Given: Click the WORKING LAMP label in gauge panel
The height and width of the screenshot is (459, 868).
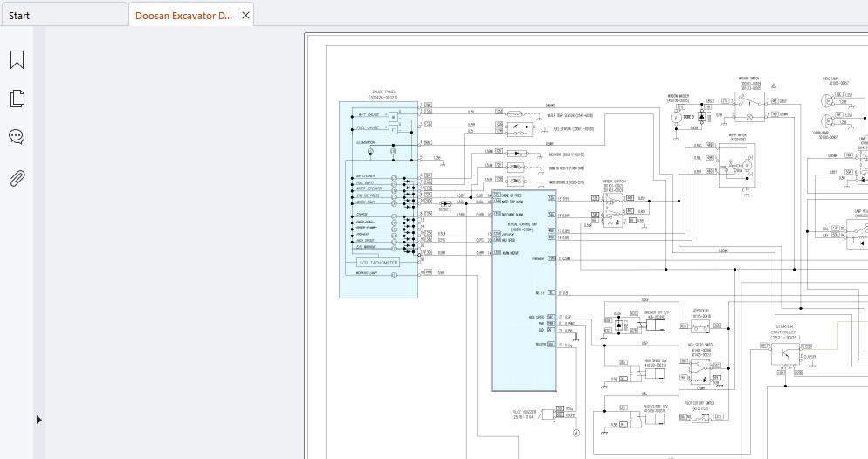Looking at the screenshot, I should click(x=366, y=273).
